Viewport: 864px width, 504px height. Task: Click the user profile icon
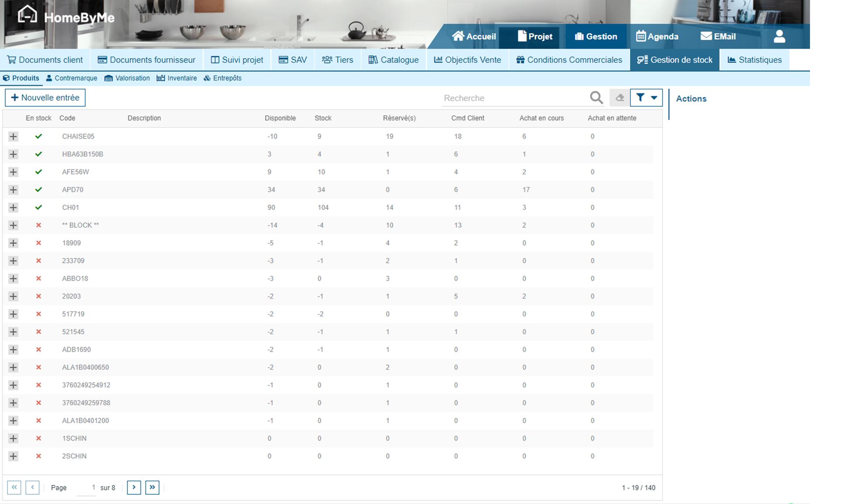point(779,37)
